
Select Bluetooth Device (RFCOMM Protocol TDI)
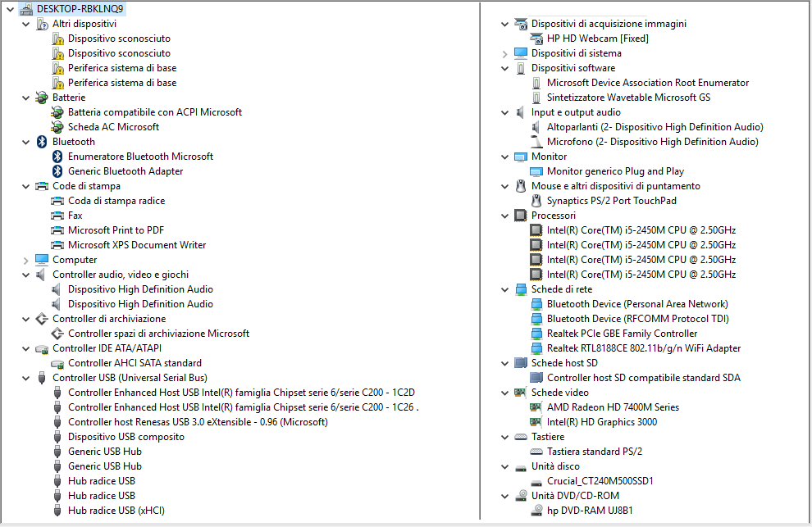638,319
